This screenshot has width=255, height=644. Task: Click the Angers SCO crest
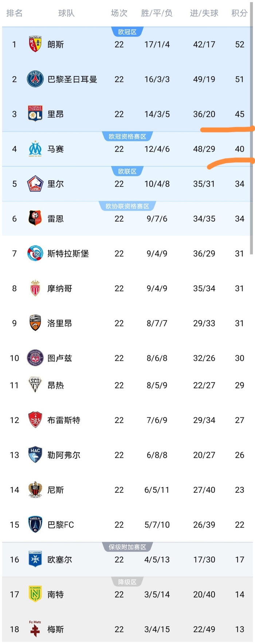[x=35, y=385]
